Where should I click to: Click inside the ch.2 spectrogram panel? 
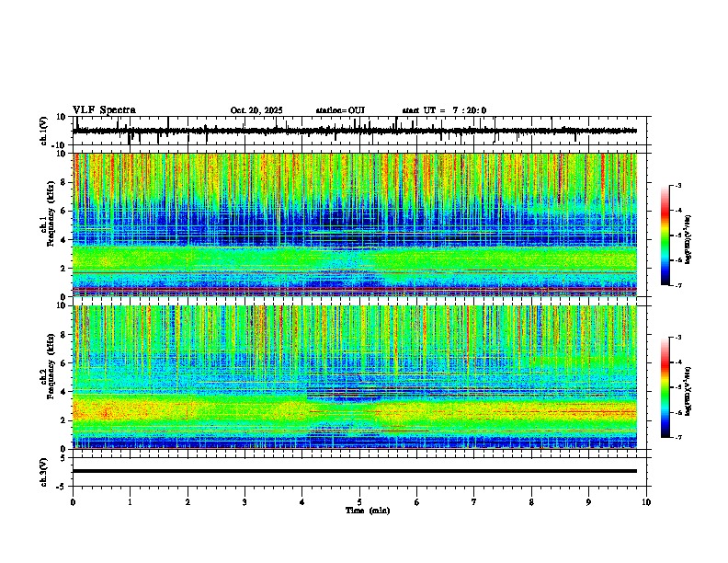[x=355, y=377]
